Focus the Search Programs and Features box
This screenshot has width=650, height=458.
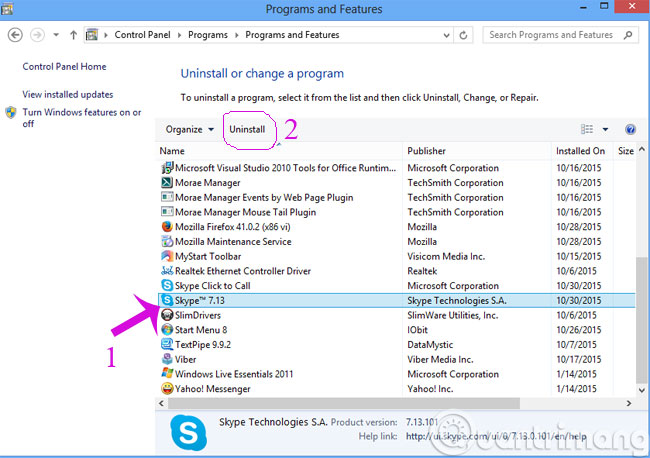click(x=560, y=35)
